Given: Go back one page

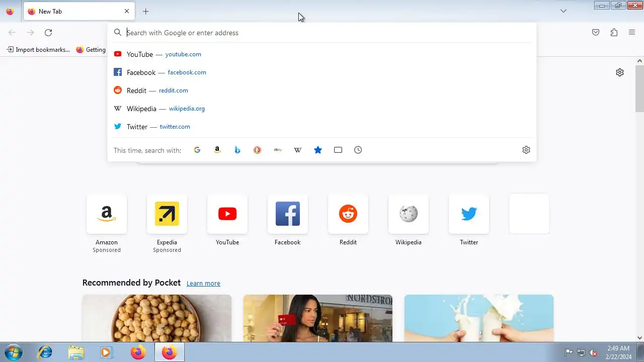Looking at the screenshot, I should click(x=12, y=33).
